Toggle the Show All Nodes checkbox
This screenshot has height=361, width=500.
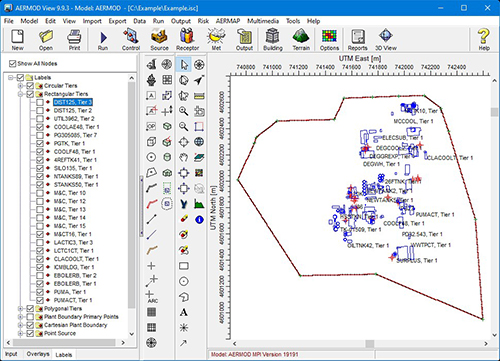click(13, 63)
